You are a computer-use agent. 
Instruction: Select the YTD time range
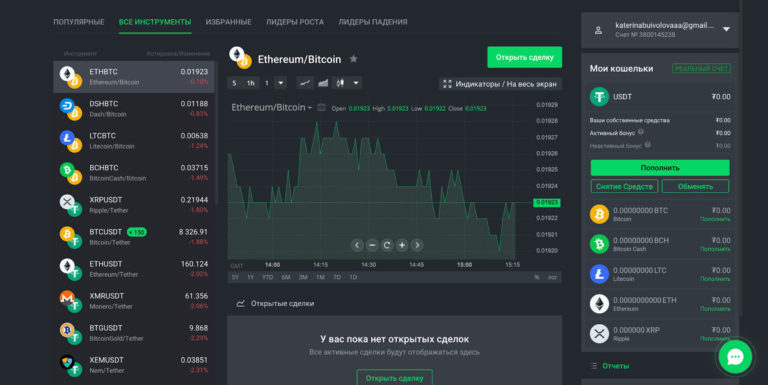click(x=267, y=277)
